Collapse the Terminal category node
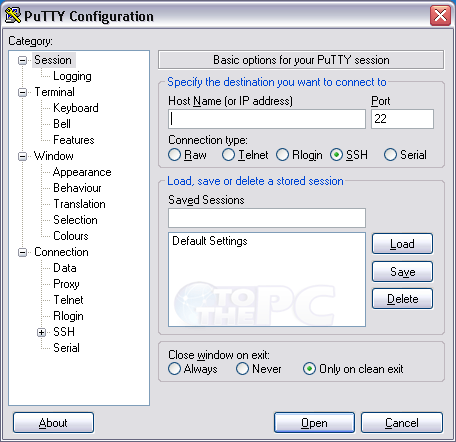Viewport: 456px width, 442px height. click(22, 92)
